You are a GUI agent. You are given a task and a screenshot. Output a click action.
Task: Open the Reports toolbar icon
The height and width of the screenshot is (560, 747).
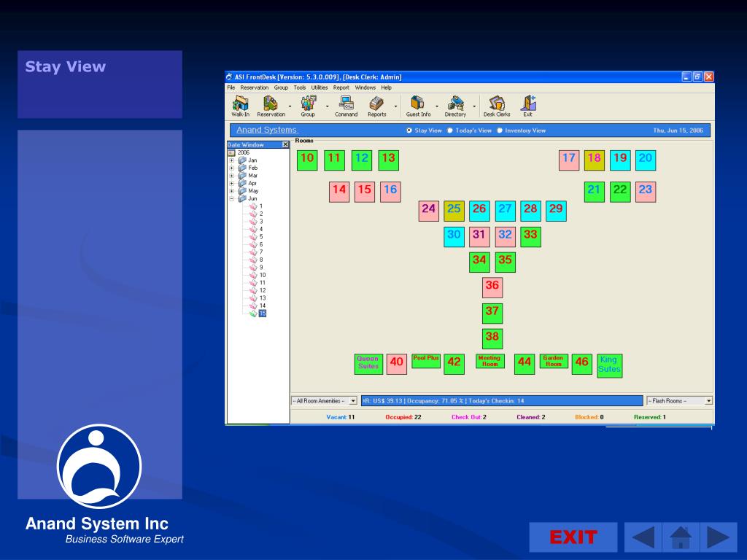point(377,106)
